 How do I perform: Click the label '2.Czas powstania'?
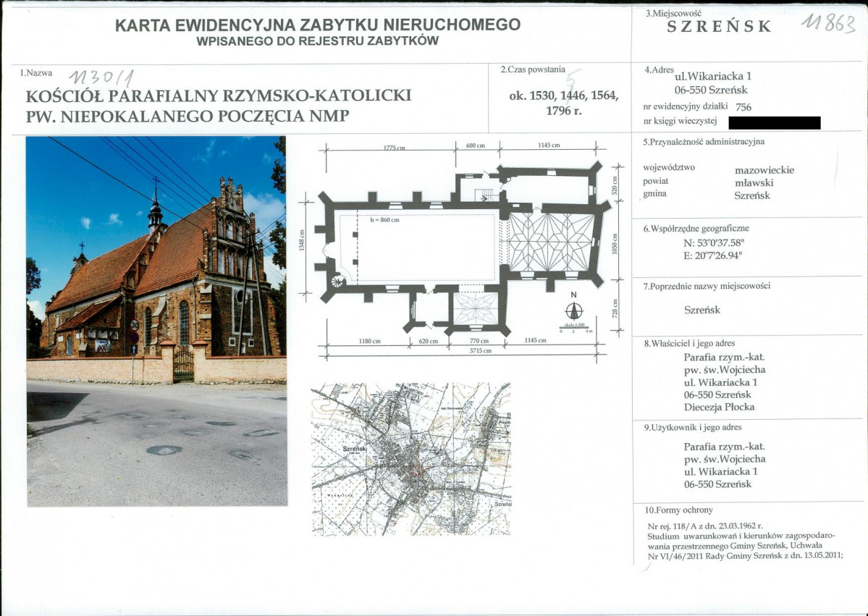click(x=533, y=69)
